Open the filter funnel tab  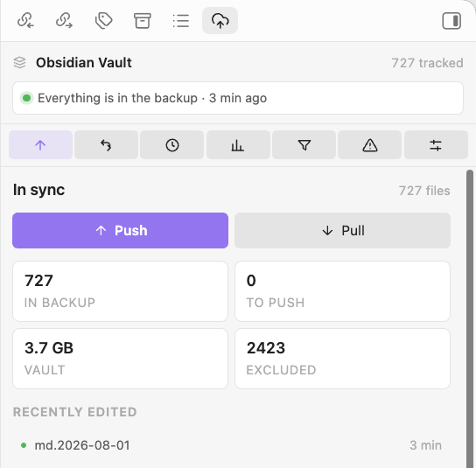point(304,144)
